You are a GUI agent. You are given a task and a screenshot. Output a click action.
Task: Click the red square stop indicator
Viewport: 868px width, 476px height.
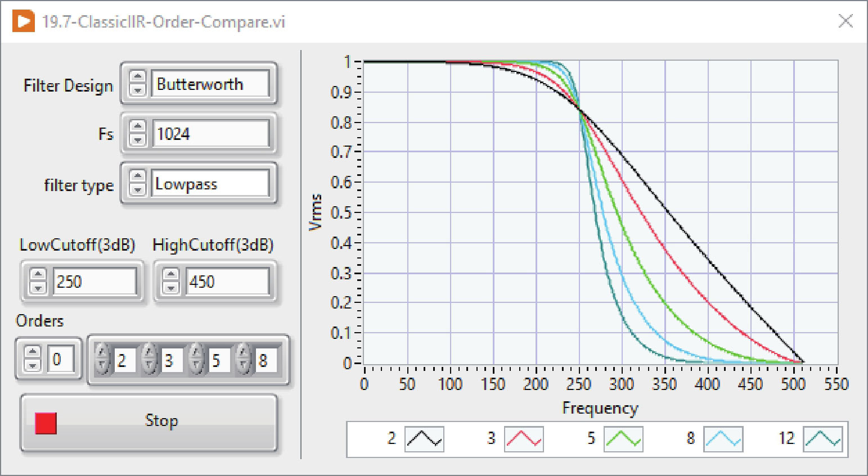pyautogui.click(x=46, y=423)
